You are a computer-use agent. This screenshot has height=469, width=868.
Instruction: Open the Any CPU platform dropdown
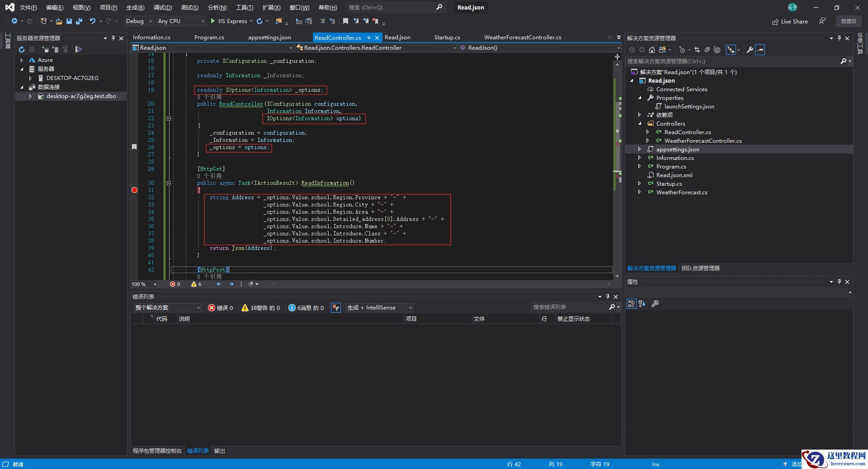coord(181,21)
